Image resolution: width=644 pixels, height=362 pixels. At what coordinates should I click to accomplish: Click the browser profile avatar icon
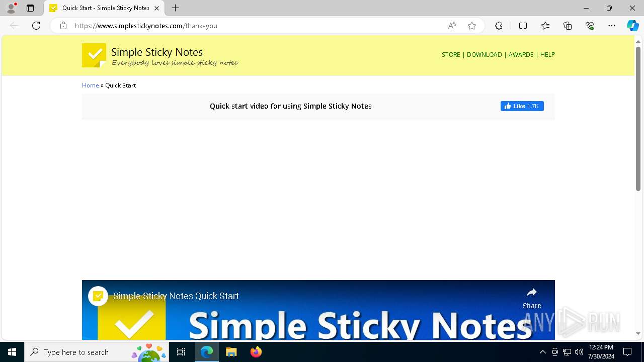coord(11,8)
